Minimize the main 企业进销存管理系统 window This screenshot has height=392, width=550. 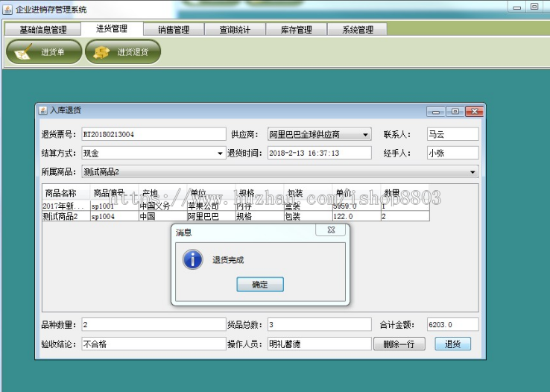coord(516,7)
